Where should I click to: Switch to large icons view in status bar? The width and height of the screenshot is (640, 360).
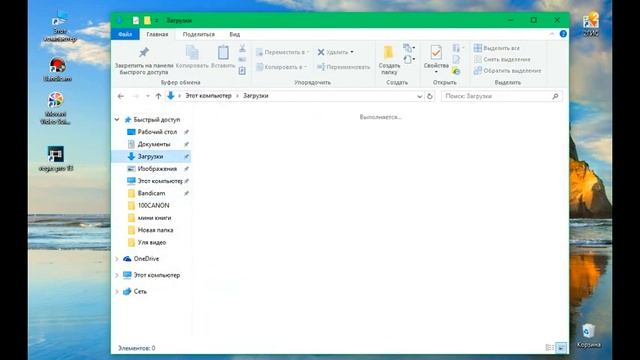pos(561,348)
